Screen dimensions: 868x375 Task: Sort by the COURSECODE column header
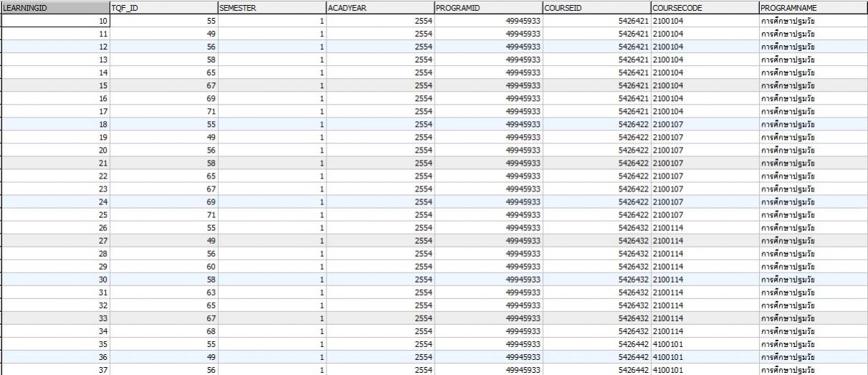click(x=704, y=6)
